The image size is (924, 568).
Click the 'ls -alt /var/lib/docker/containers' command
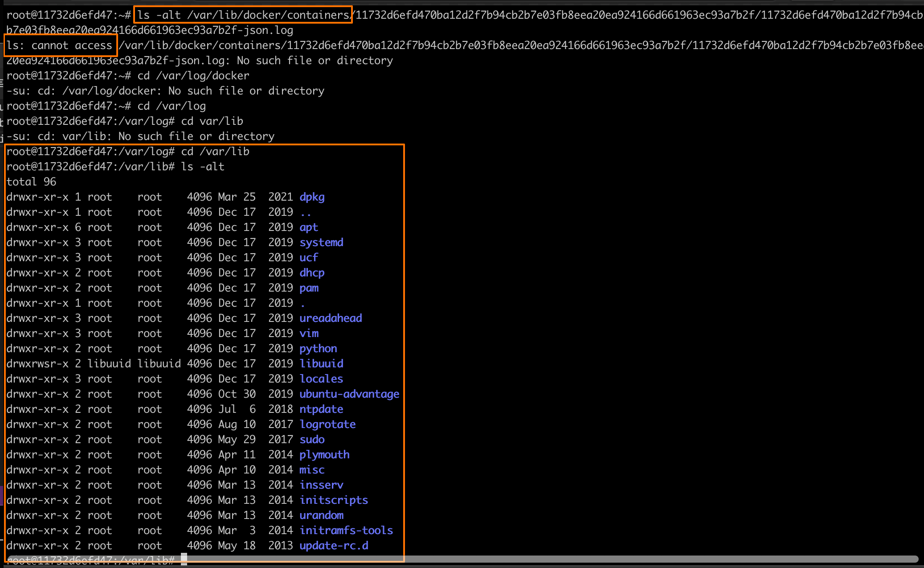[243, 15]
